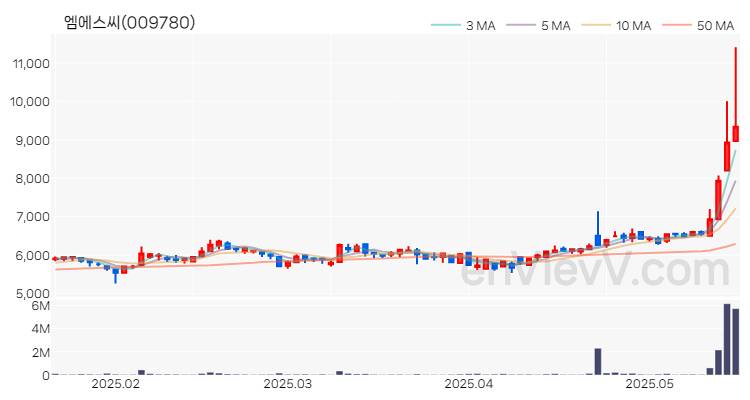
Task: Click the 11,000 price axis label
Action: coord(32,63)
